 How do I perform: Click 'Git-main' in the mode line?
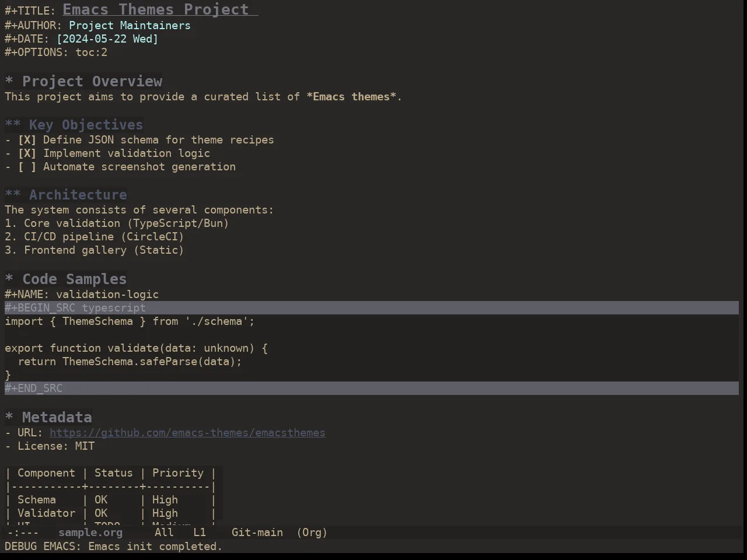coord(257,533)
